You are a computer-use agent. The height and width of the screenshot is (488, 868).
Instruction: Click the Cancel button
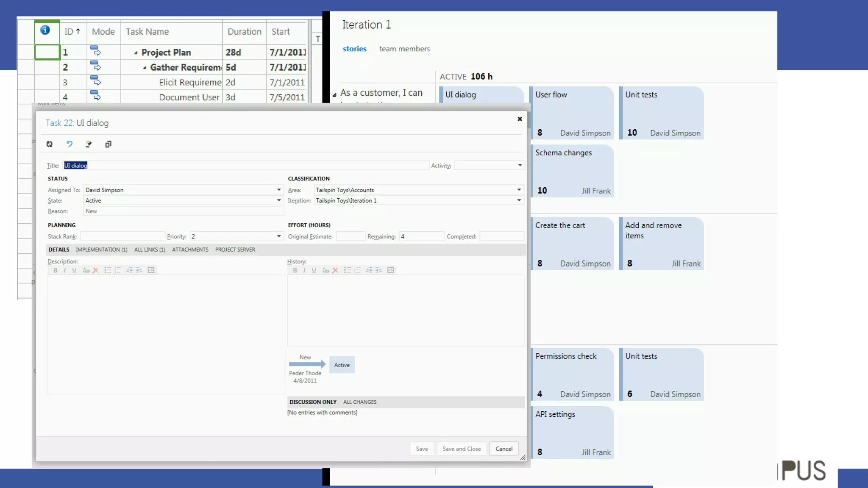504,449
